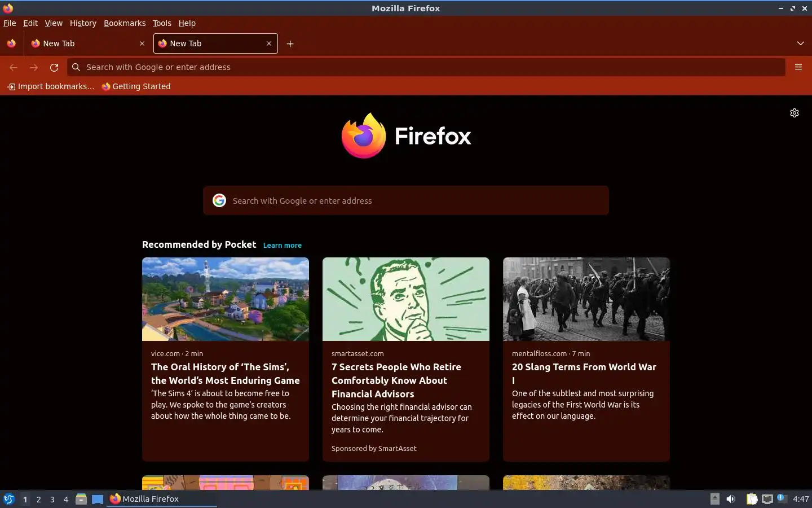This screenshot has height=508, width=812.
Task: Open new tab personalize gear icon
Action: point(795,113)
